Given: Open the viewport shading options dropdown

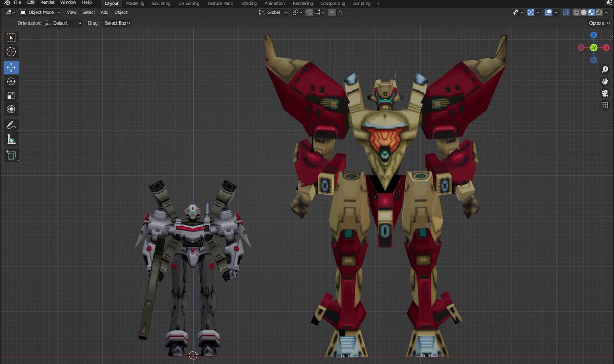Looking at the screenshot, I should coord(606,12).
